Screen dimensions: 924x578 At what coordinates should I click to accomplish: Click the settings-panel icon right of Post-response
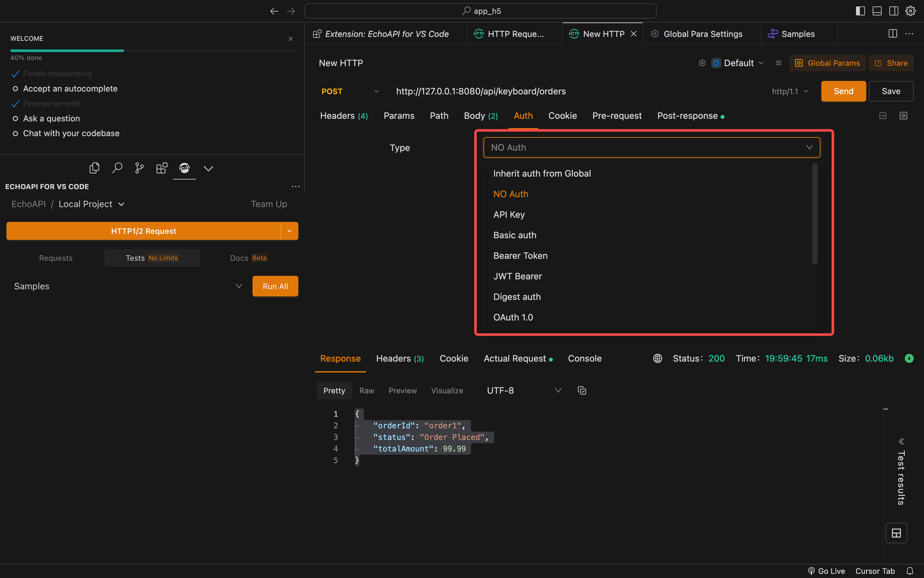[903, 116]
